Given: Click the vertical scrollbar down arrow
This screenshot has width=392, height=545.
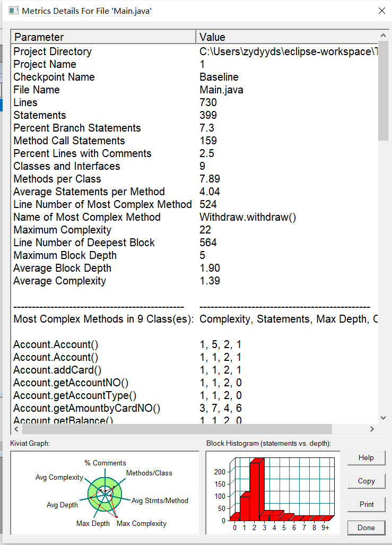Looking at the screenshot, I should tap(383, 418).
